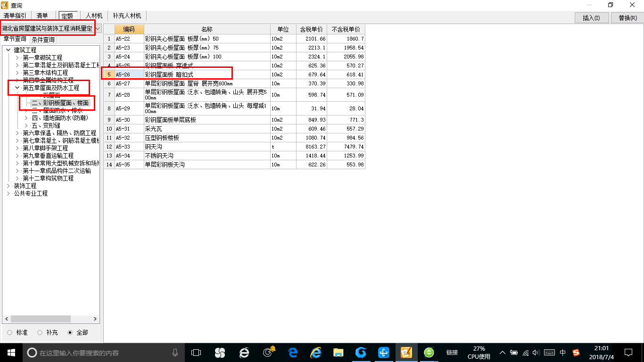This screenshot has width=644, height=362.
Task: Click the 名称 column header
Action: (x=207, y=29)
